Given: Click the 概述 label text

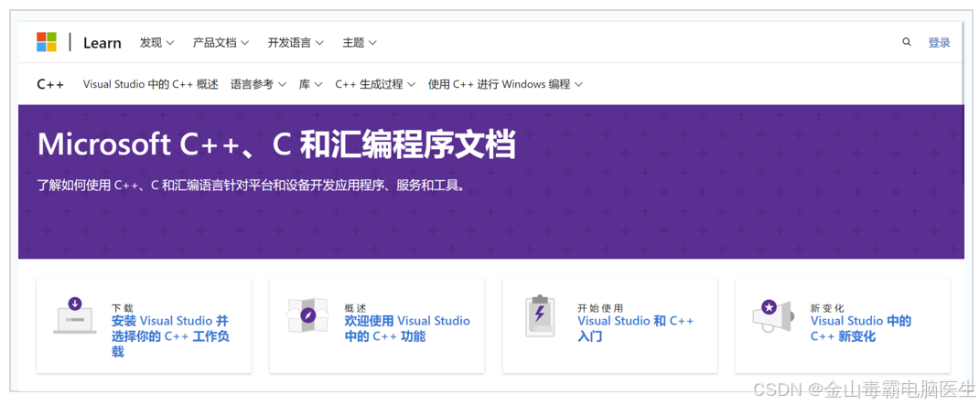Looking at the screenshot, I should point(355,308).
